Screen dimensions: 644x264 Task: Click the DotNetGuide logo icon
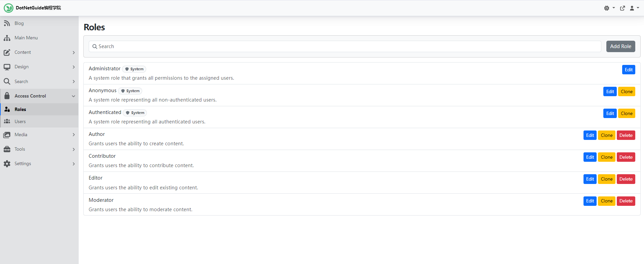click(x=8, y=8)
